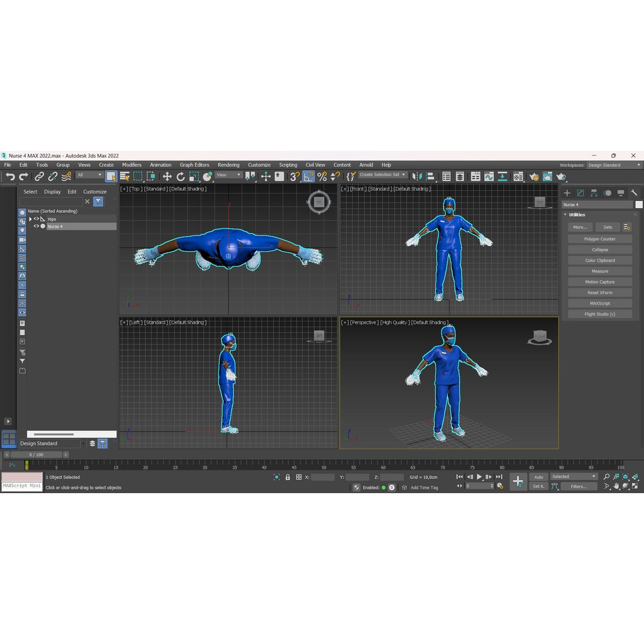
Task: Click the Nurse 4 object color swatch
Action: click(639, 205)
